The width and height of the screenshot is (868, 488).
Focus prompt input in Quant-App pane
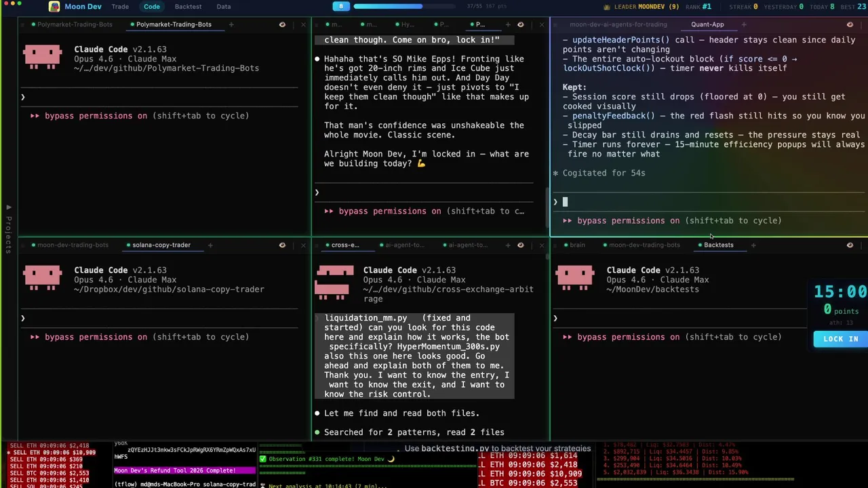tap(709, 201)
